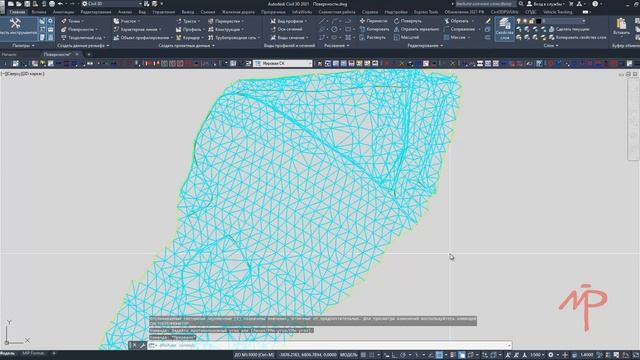This screenshot has height=360, width=640.
Task: Click the Перекрестки tool icon
Action: (211, 21)
